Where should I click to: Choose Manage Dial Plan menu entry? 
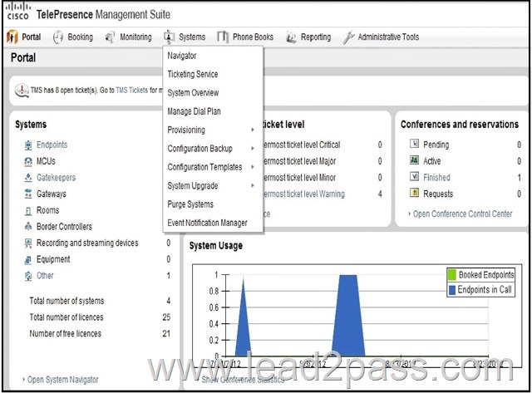194,111
